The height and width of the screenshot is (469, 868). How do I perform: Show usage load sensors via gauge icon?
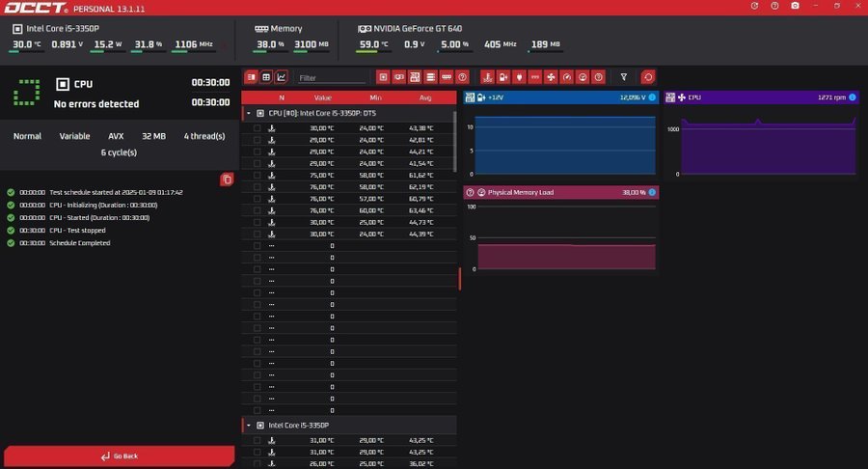pyautogui.click(x=583, y=77)
